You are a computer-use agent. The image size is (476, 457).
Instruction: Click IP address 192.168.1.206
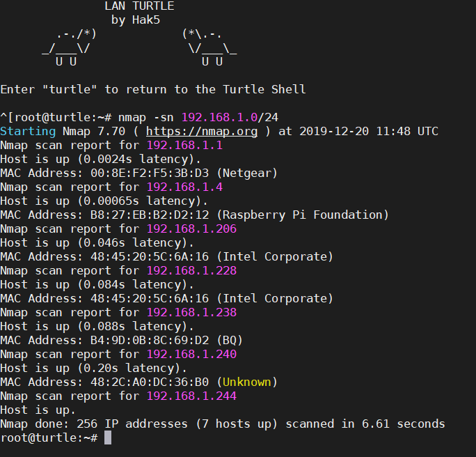pyautogui.click(x=191, y=228)
